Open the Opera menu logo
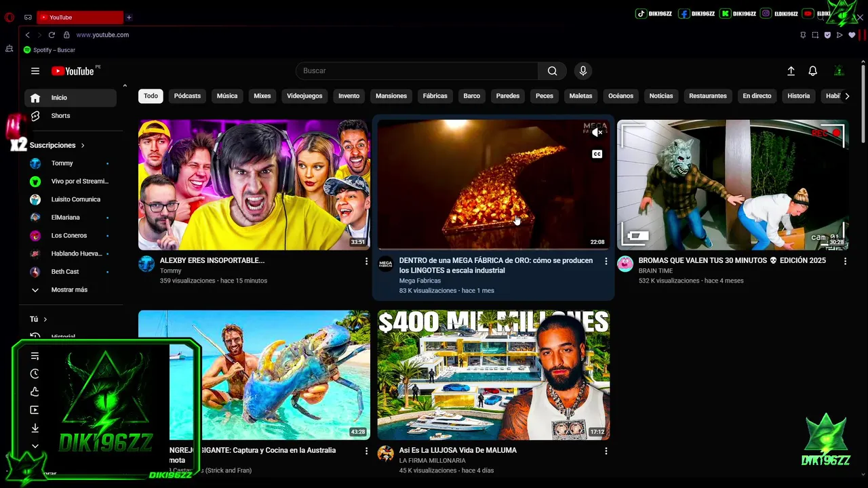This screenshot has width=868, height=488. (9, 18)
